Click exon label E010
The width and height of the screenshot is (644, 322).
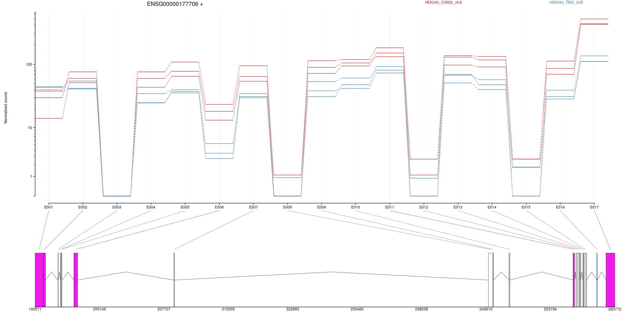pyautogui.click(x=356, y=207)
